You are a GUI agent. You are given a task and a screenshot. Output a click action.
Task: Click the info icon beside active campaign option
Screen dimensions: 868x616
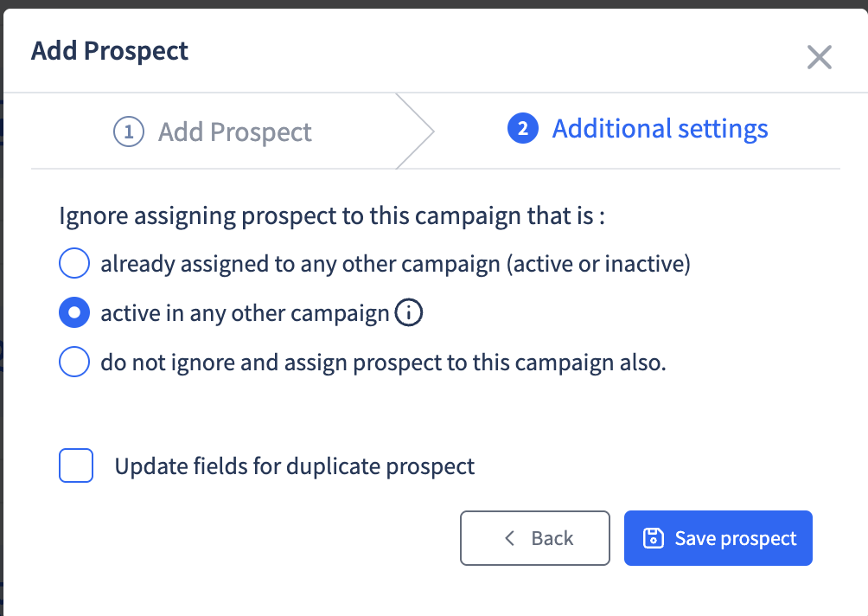409,313
